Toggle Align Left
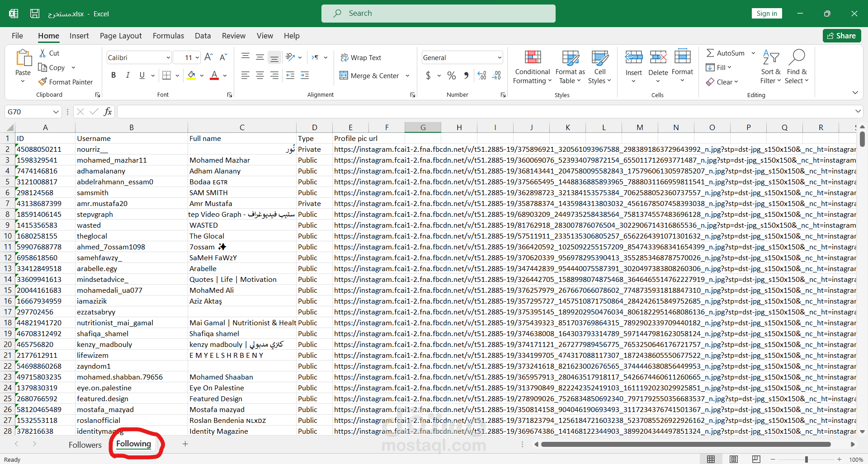Viewport: 868px width, 464px height. coord(245,75)
